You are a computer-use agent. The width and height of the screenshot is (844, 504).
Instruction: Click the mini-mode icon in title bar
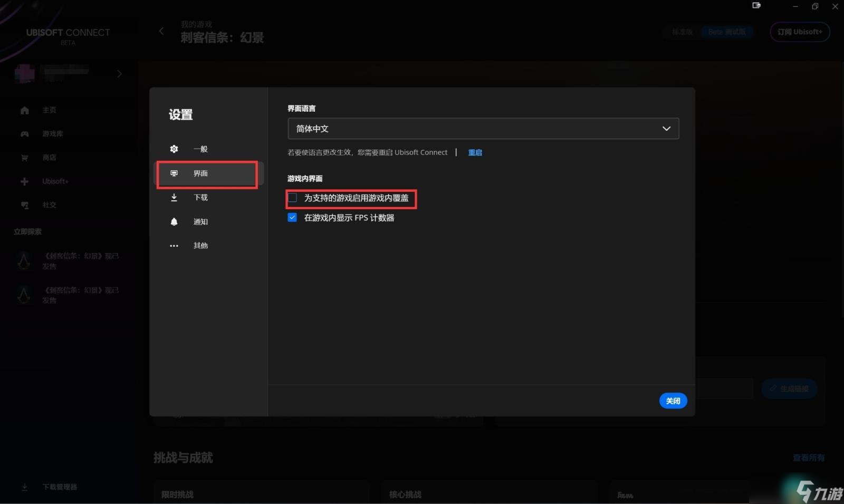(x=756, y=5)
